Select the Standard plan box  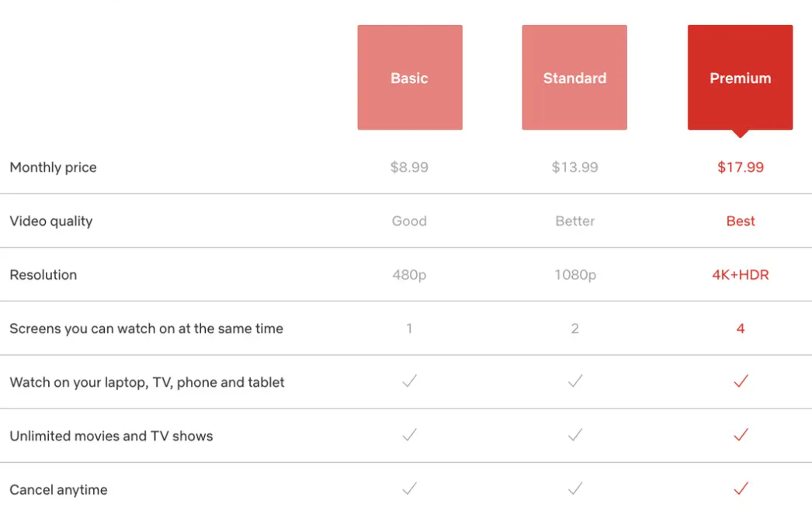[x=574, y=78]
